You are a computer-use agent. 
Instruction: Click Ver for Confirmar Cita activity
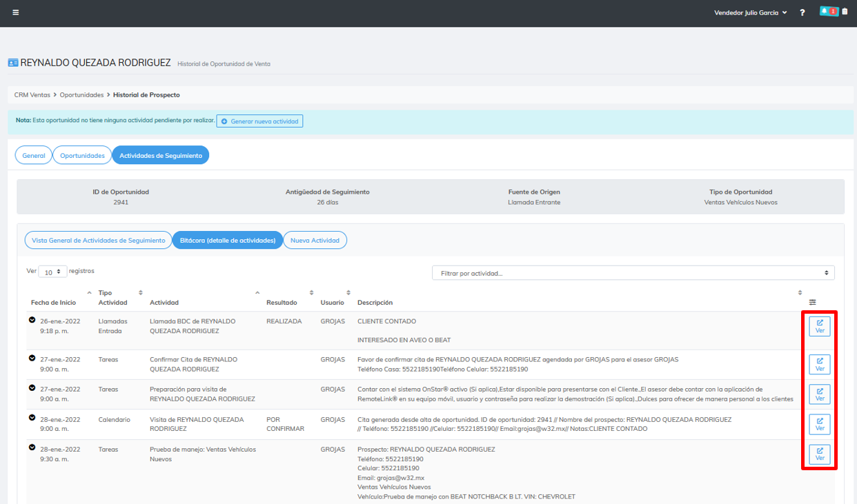click(820, 364)
